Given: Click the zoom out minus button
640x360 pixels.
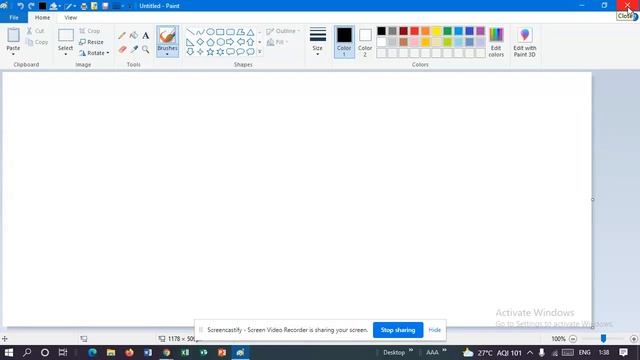Looking at the screenshot, I should coord(573,339).
